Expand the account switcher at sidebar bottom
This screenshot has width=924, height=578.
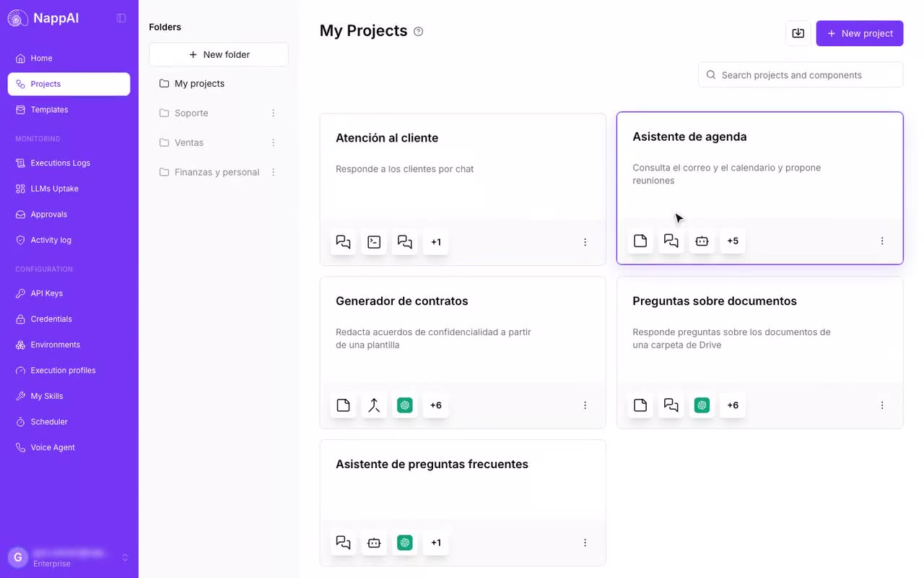click(x=125, y=558)
